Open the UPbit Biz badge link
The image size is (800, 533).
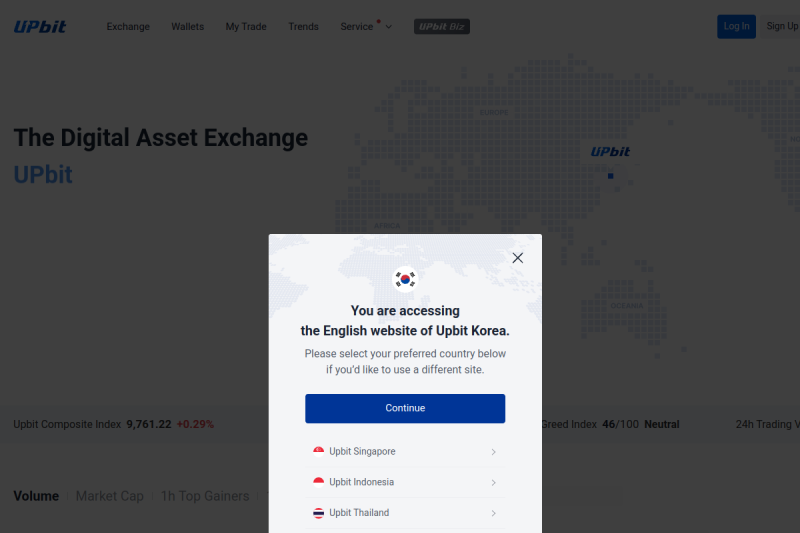tap(442, 27)
